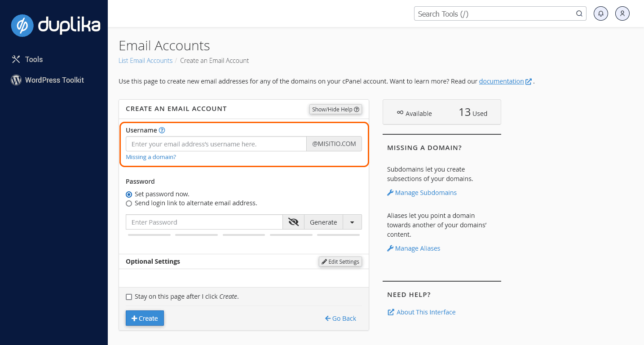The image size is (644, 345).
Task: Select the 'Set password now' radio option
Action: pyautogui.click(x=129, y=195)
